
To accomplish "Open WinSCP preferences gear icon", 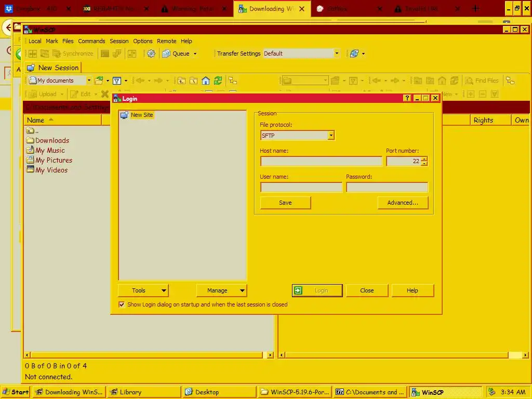I will 151,54.
